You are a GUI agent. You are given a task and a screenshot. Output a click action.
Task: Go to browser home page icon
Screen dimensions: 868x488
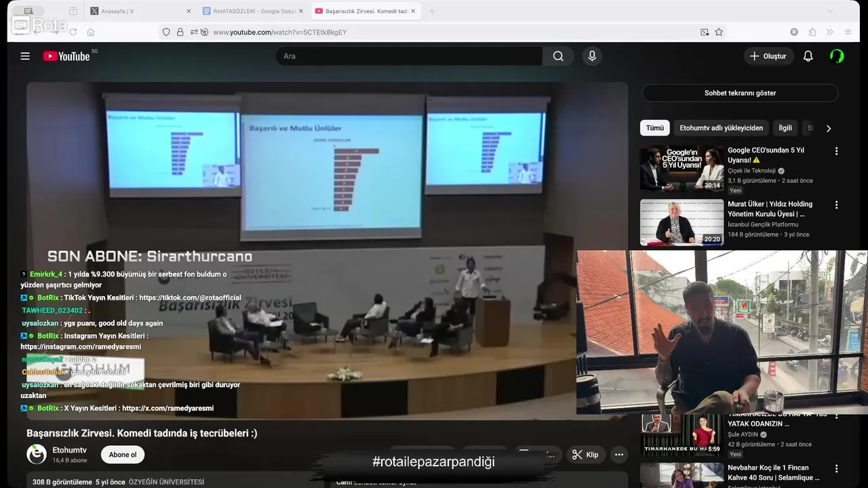click(91, 32)
